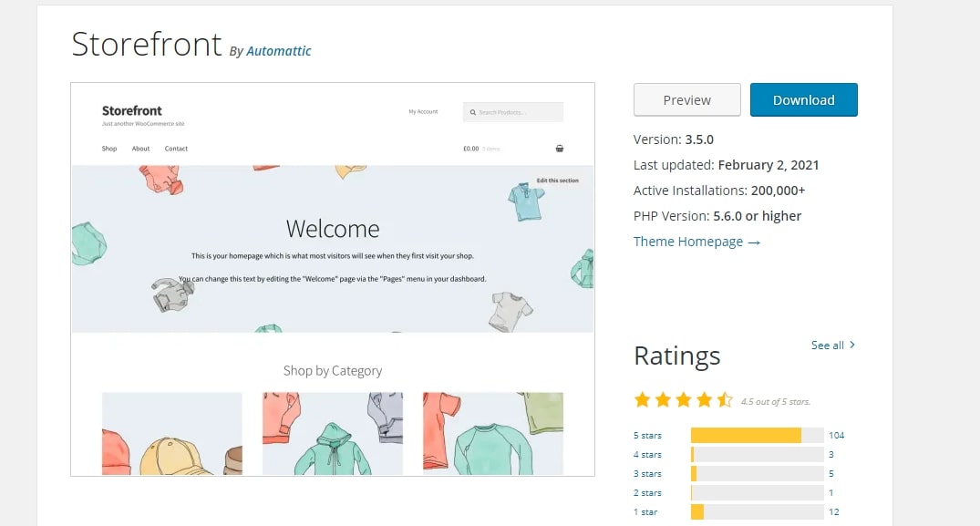Click the five-star rating icons

(683, 400)
